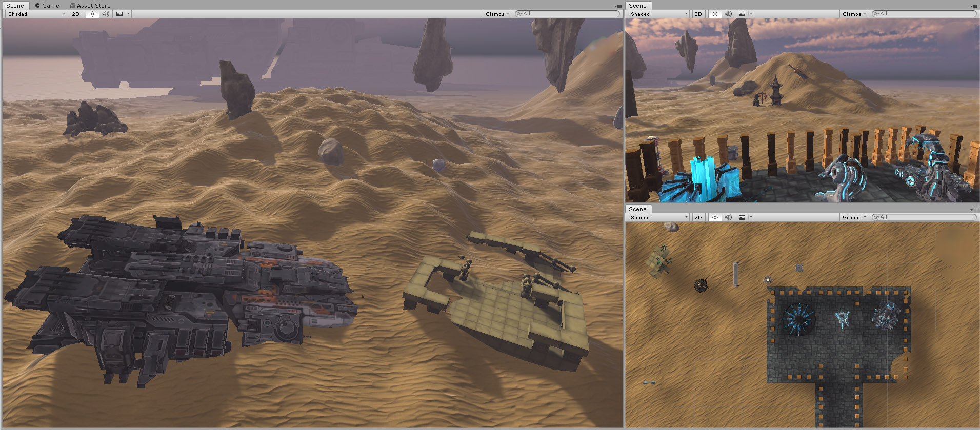Open the Shaded draw mode dropdown in left view
Screen dimensions: 980x430
click(x=36, y=14)
